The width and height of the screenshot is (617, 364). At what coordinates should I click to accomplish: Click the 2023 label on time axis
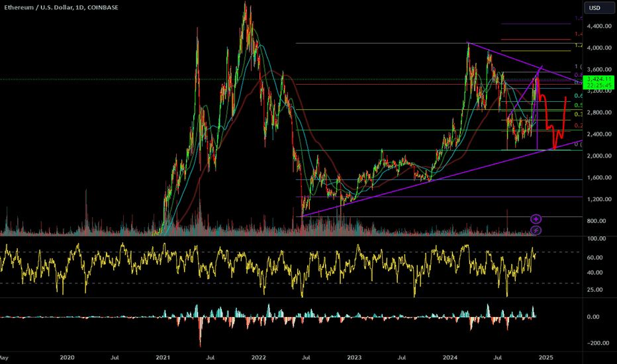(x=354, y=357)
